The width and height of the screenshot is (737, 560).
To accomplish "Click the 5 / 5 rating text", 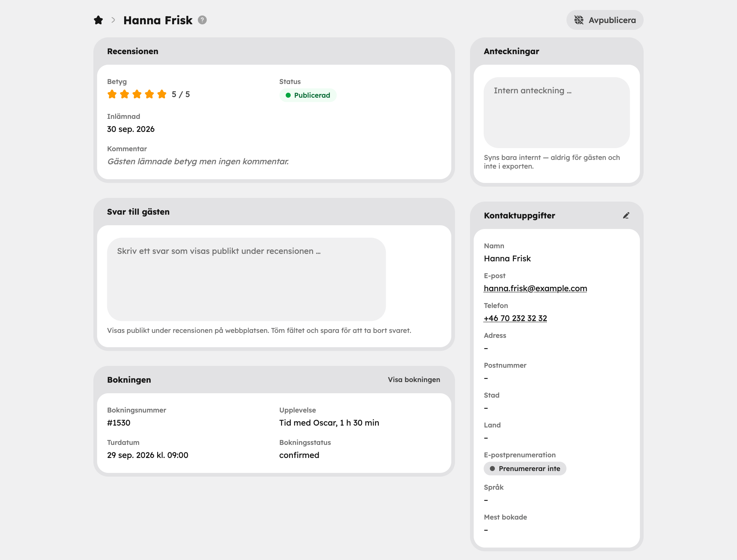I will pyautogui.click(x=181, y=94).
